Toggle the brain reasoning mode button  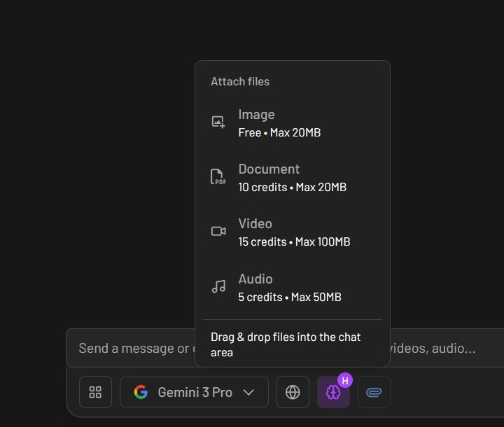point(333,392)
